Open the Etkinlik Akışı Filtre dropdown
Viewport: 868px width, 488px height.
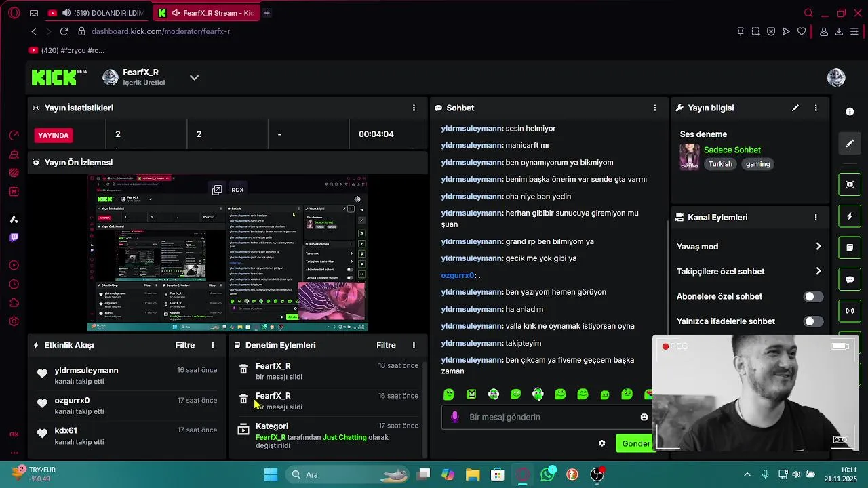tap(185, 345)
